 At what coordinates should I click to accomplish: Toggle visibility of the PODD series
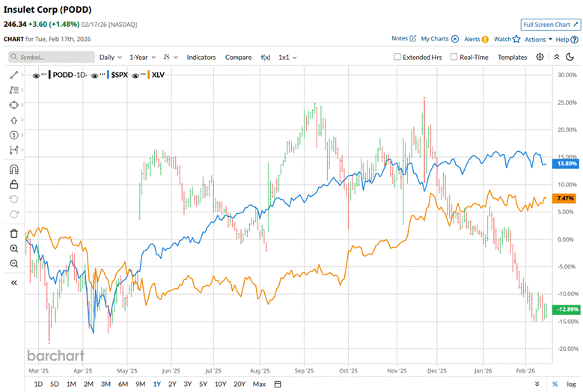[37, 75]
